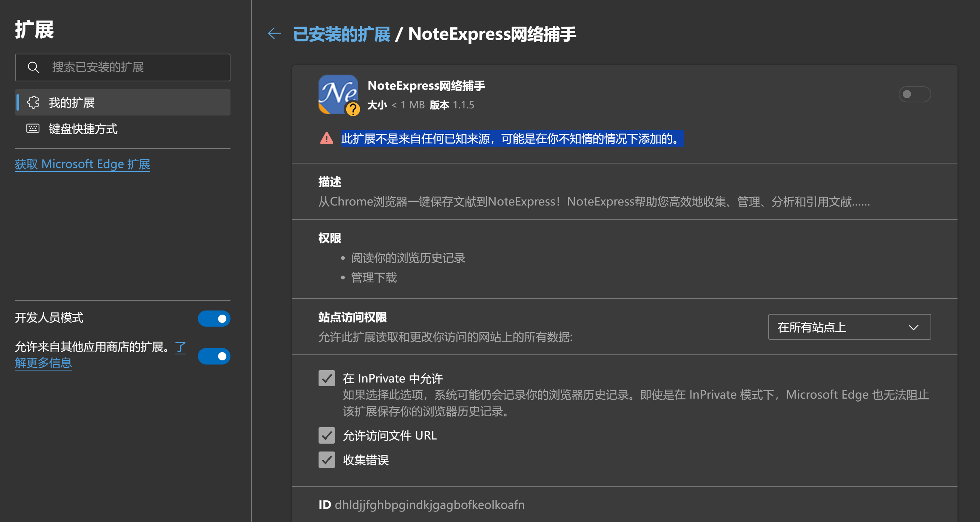Click the highlighted unknown-source warning text
The height and width of the screenshot is (522, 980).
coord(512,138)
